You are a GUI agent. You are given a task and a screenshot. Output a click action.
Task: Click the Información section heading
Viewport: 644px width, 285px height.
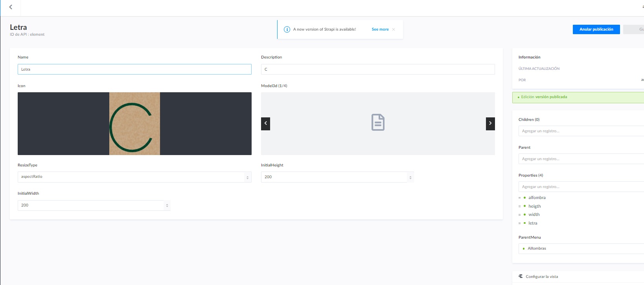click(x=529, y=57)
